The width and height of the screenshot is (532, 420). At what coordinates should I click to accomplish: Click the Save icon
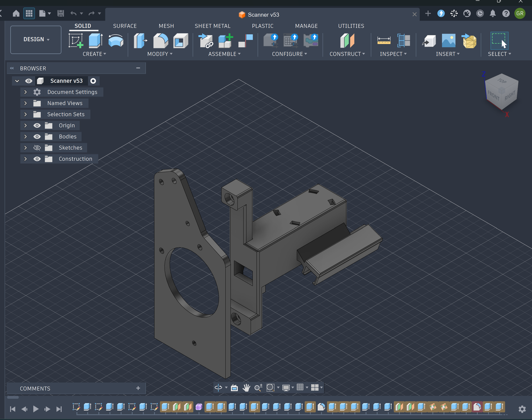[x=61, y=13]
